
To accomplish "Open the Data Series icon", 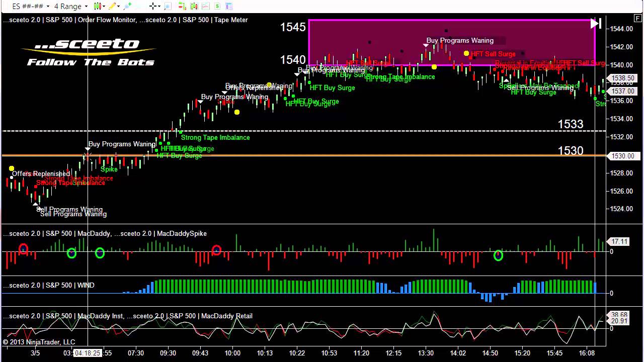I will 194,6.
